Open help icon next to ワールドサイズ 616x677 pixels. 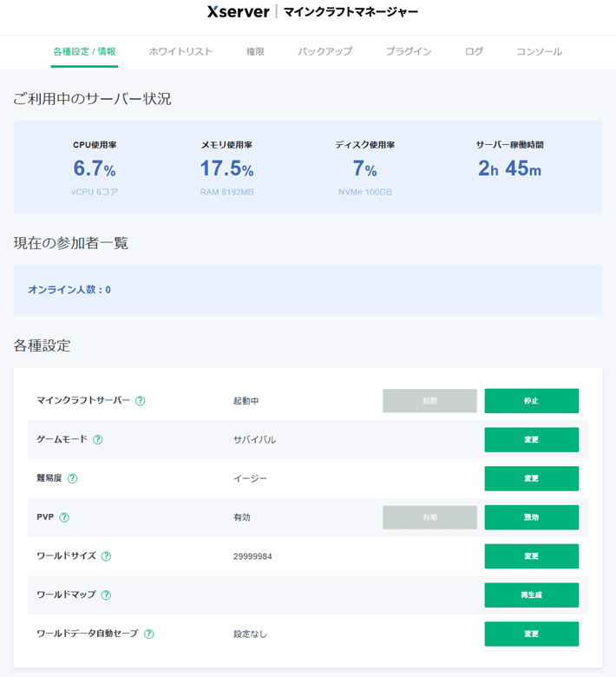pos(106,556)
